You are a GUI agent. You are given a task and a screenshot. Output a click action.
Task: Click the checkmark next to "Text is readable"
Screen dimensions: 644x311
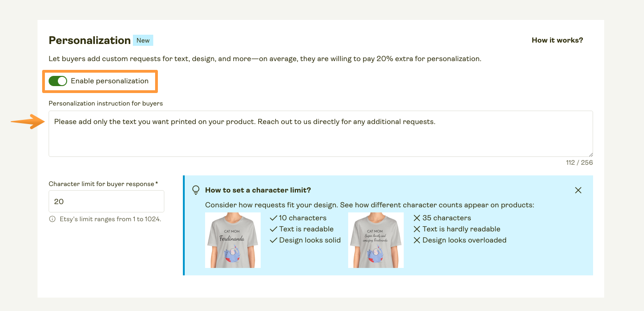(x=273, y=229)
